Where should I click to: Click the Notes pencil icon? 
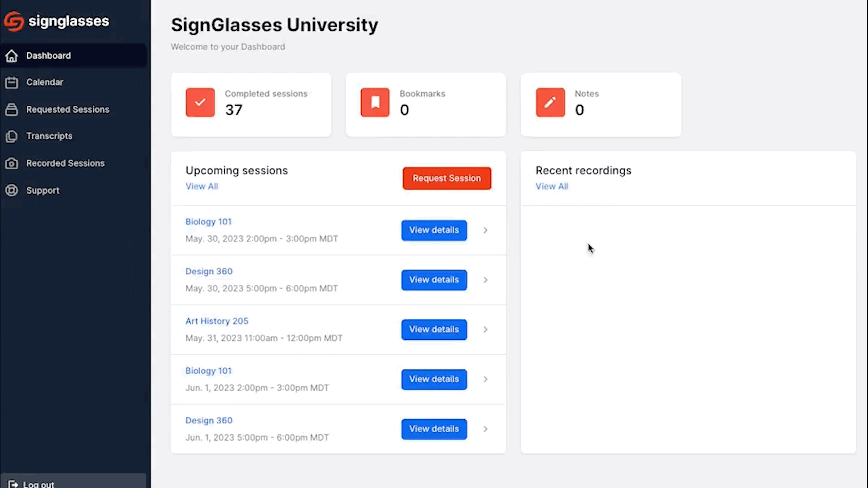tap(550, 103)
